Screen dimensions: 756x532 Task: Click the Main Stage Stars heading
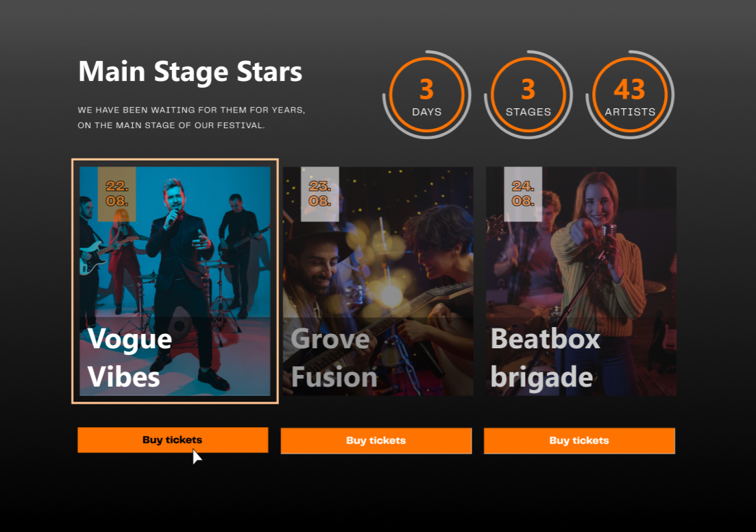click(190, 72)
